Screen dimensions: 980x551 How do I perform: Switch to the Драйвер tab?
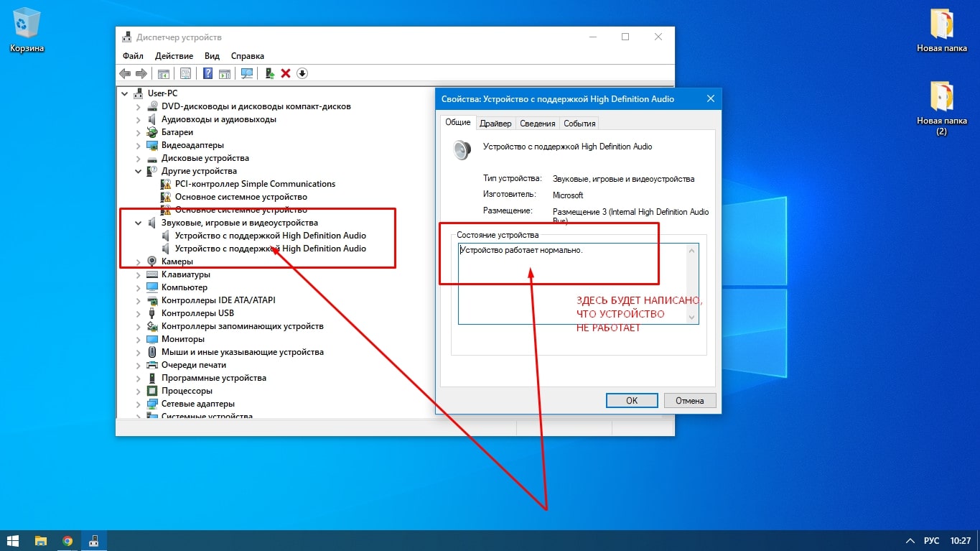(495, 124)
